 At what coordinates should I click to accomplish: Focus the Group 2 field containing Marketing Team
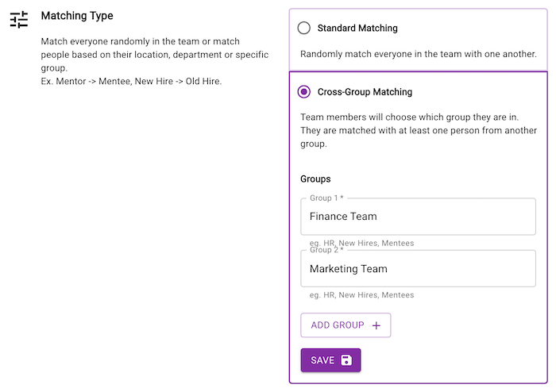[418, 269]
